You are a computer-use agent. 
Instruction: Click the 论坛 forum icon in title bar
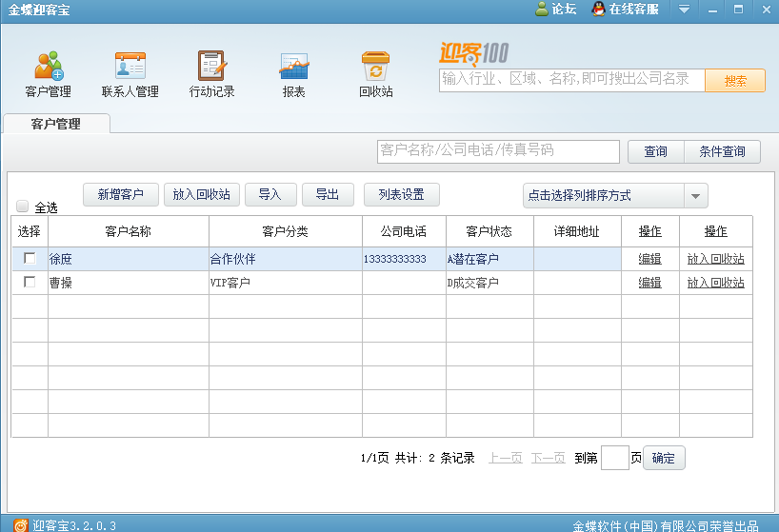click(x=542, y=9)
